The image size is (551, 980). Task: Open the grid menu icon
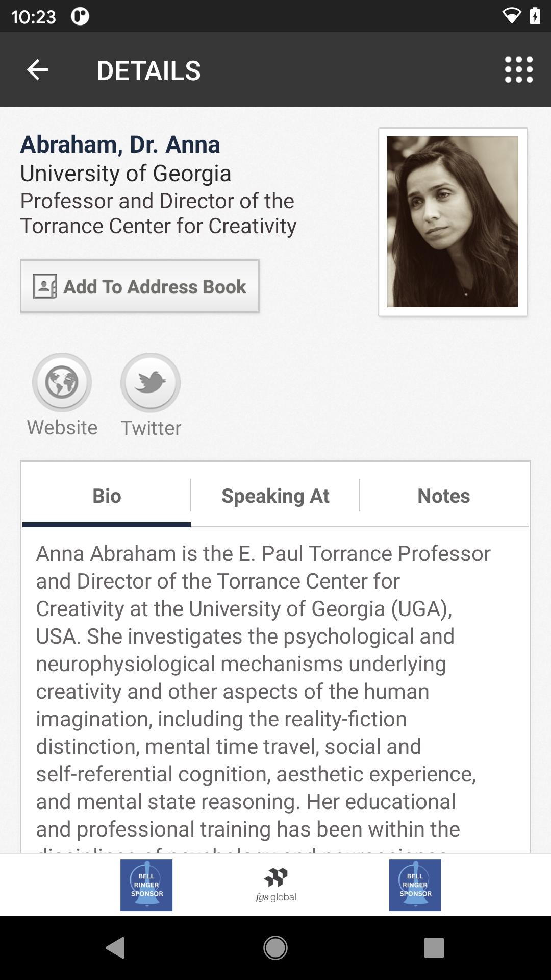(x=518, y=70)
